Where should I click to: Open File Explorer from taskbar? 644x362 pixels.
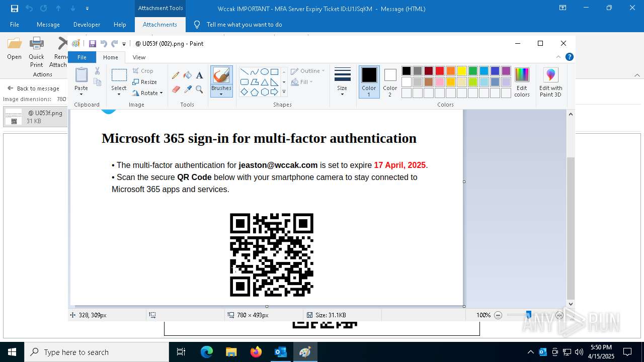(231, 352)
